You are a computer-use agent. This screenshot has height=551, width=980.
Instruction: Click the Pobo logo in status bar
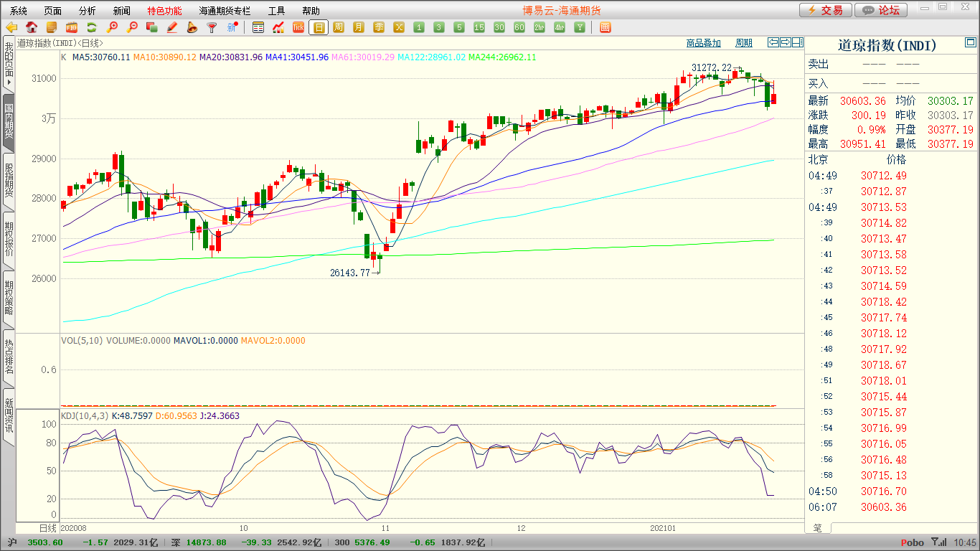[913, 542]
